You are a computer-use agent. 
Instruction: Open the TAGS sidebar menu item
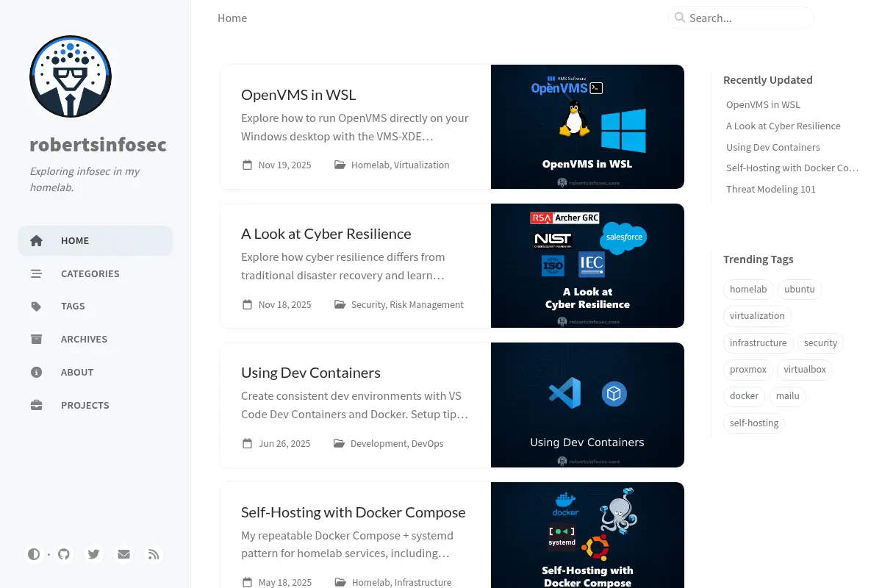96,306
